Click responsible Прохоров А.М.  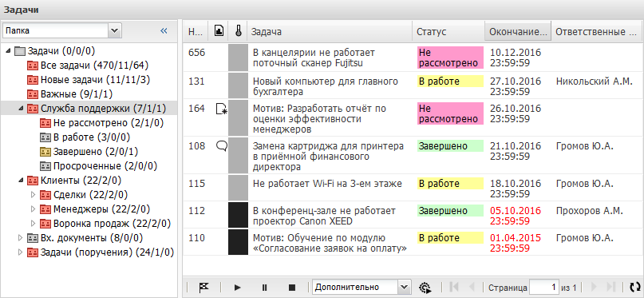click(590, 211)
